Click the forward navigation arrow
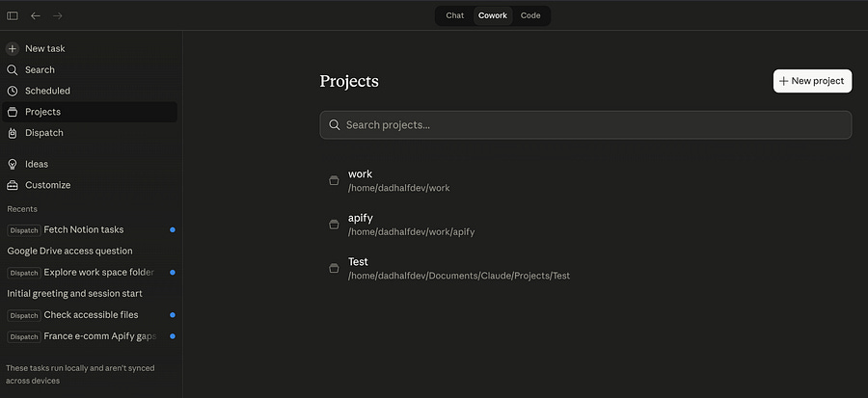The image size is (868, 398). click(58, 15)
